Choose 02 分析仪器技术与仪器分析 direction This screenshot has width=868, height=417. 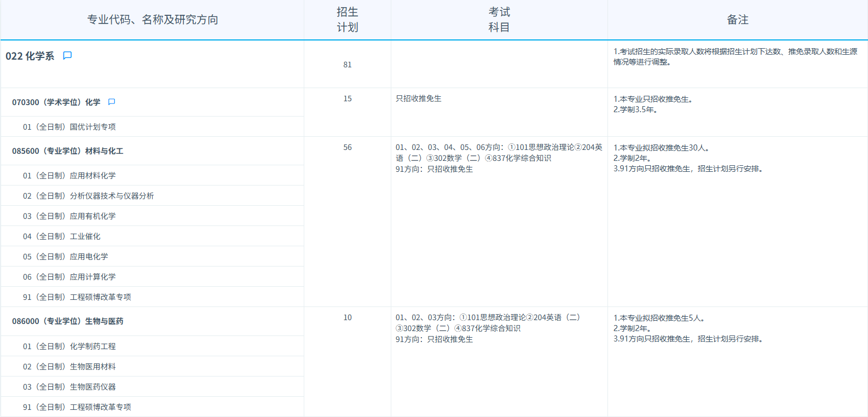(x=88, y=196)
